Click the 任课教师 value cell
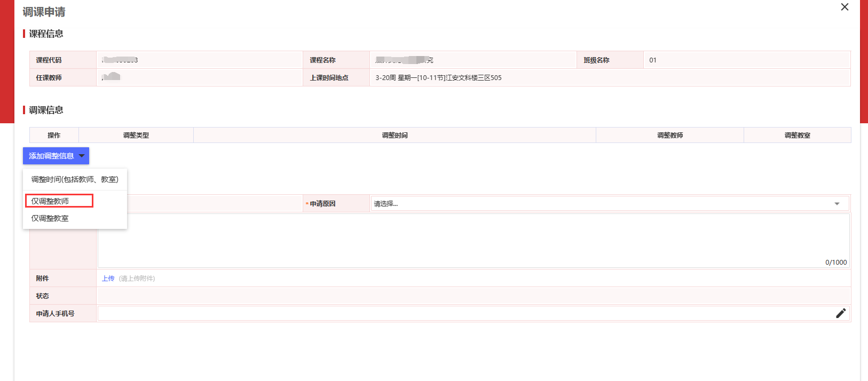 tap(199, 77)
